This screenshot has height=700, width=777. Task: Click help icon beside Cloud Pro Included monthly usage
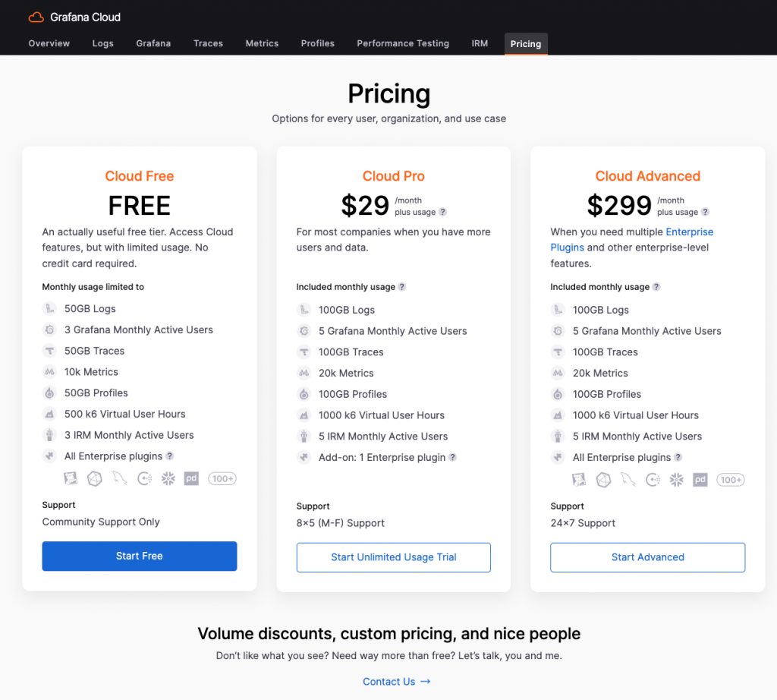(402, 287)
